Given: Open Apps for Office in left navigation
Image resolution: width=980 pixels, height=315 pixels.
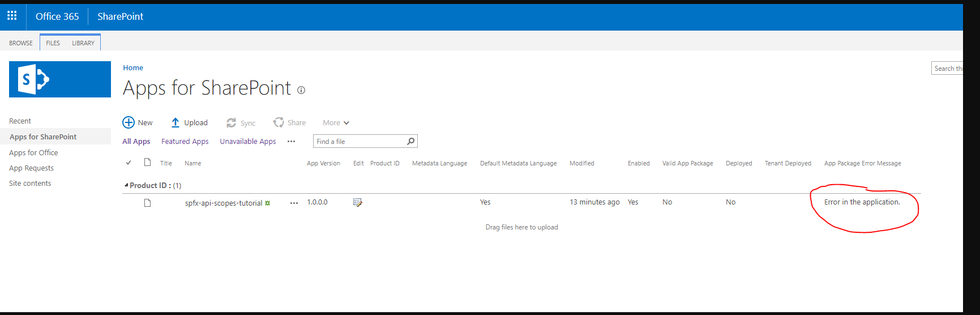Looking at the screenshot, I should pyautogui.click(x=33, y=153).
